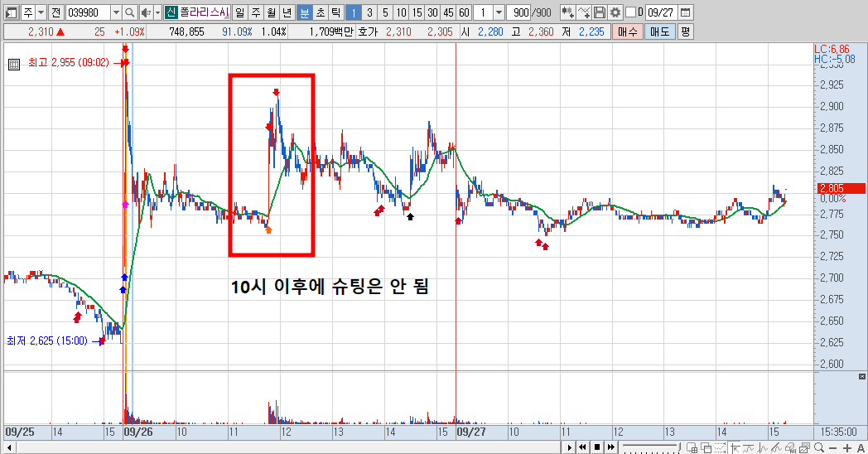Close the volume pane with small x

coord(862,376)
